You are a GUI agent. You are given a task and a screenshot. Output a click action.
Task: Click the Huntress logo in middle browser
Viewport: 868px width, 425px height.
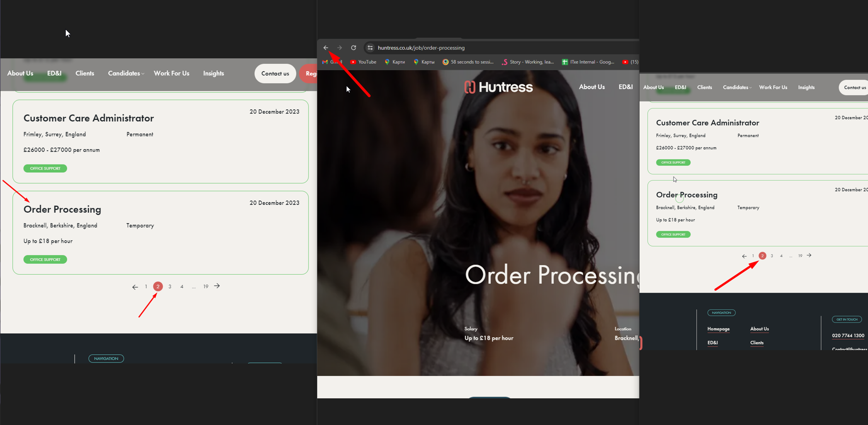(x=498, y=87)
